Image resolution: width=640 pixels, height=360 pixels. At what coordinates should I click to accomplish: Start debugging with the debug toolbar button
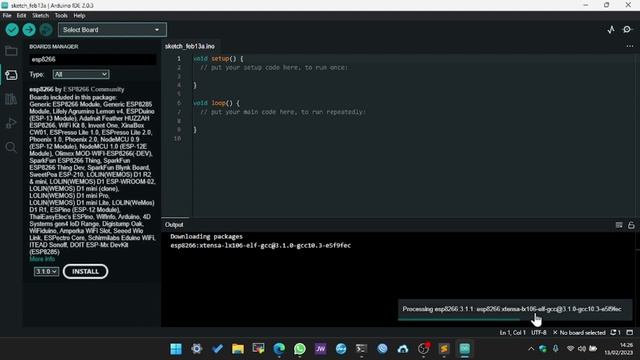(x=46, y=29)
